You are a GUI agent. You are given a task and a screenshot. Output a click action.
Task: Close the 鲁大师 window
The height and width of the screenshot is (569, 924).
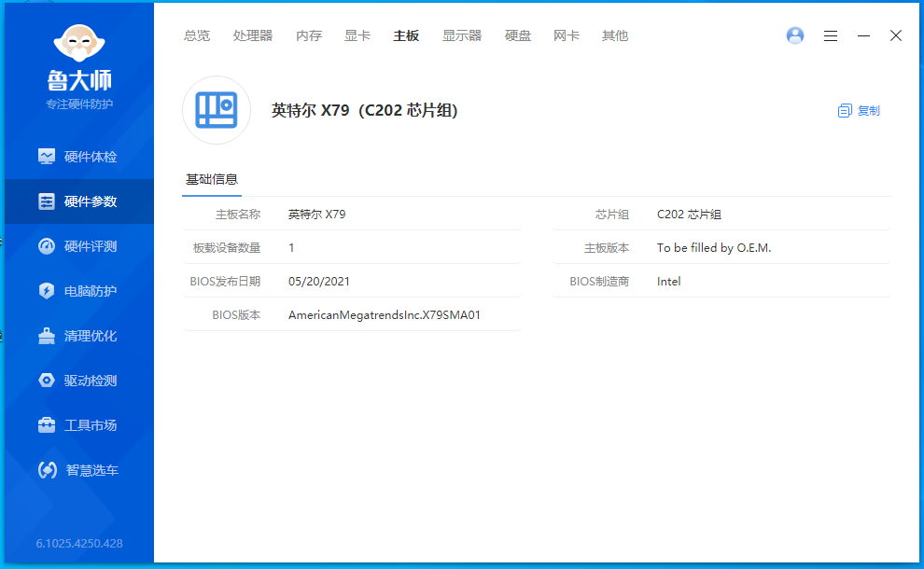coord(896,36)
